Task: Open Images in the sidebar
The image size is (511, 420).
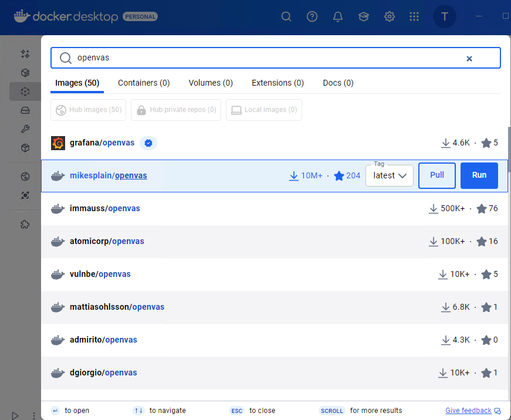Action: 25,92
